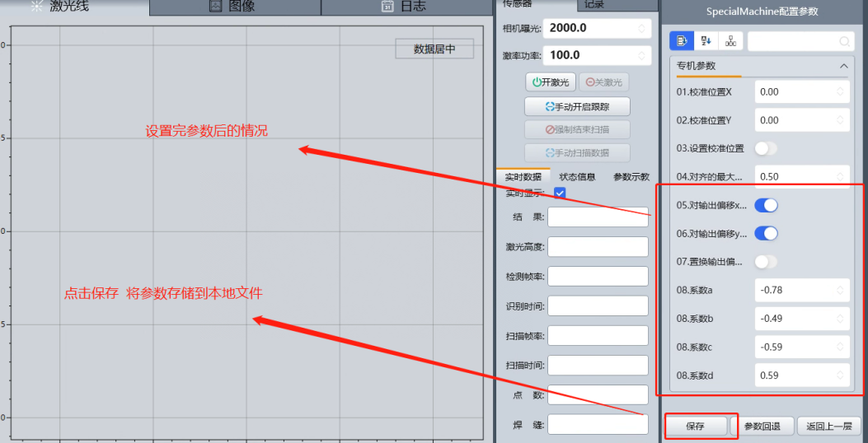Disable the 05.对输出偏移x switch
This screenshot has height=443, width=868.
pos(767,205)
